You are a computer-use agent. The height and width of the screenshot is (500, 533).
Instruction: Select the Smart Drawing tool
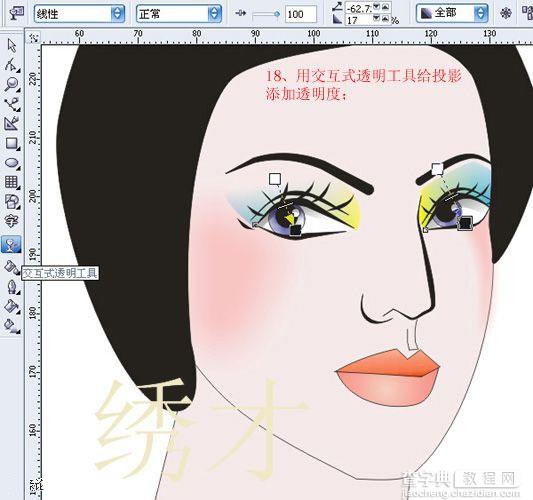pyautogui.click(x=12, y=123)
